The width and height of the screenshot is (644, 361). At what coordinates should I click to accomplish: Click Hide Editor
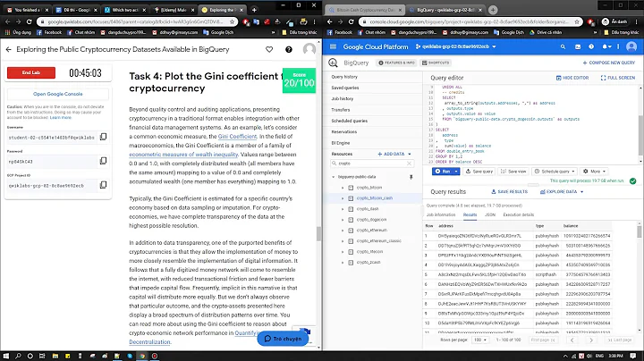coord(572,78)
